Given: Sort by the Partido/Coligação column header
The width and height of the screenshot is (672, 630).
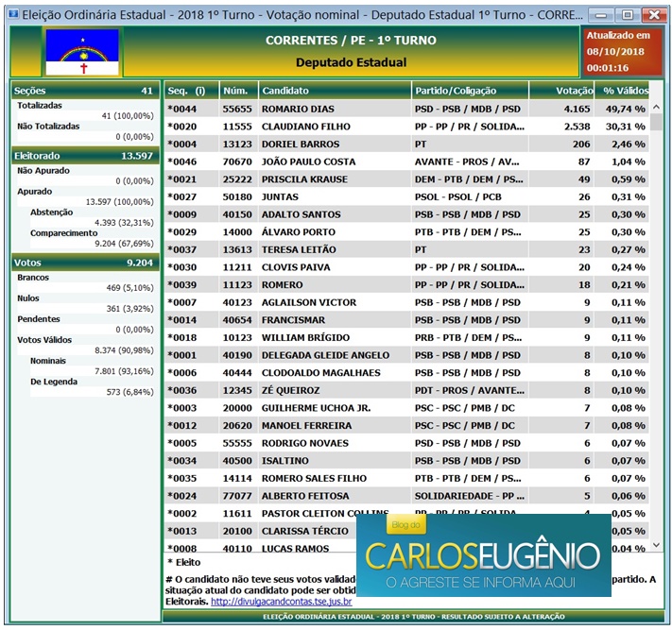Looking at the screenshot, I should click(x=470, y=91).
